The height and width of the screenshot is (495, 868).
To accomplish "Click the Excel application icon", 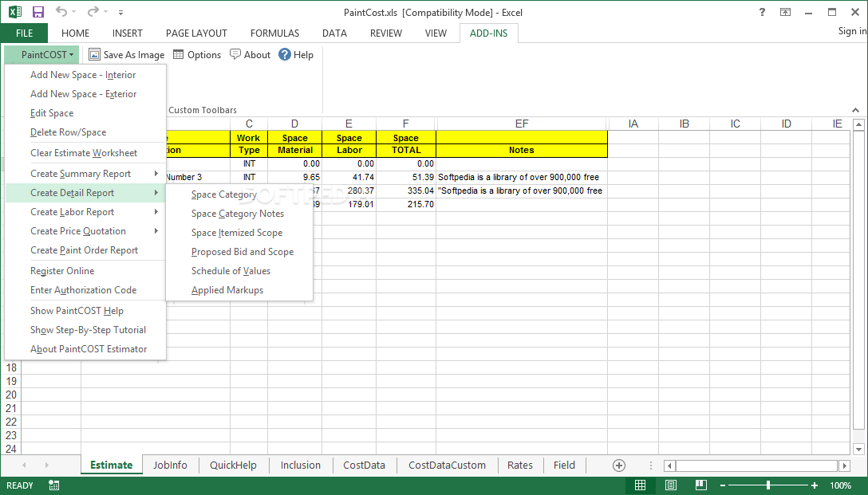I will point(15,12).
